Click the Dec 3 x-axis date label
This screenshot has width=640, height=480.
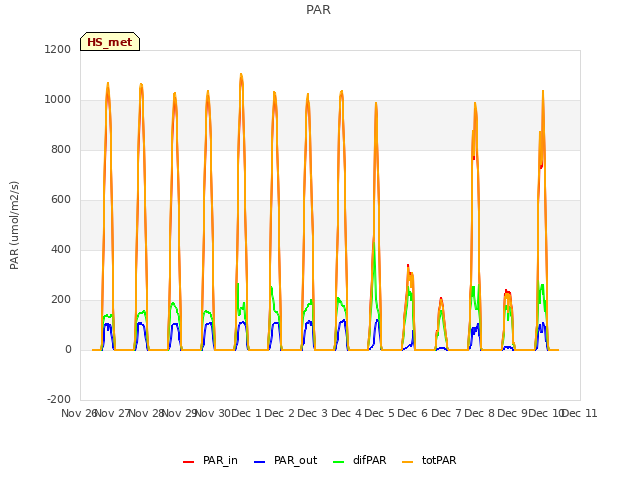coord(312,413)
